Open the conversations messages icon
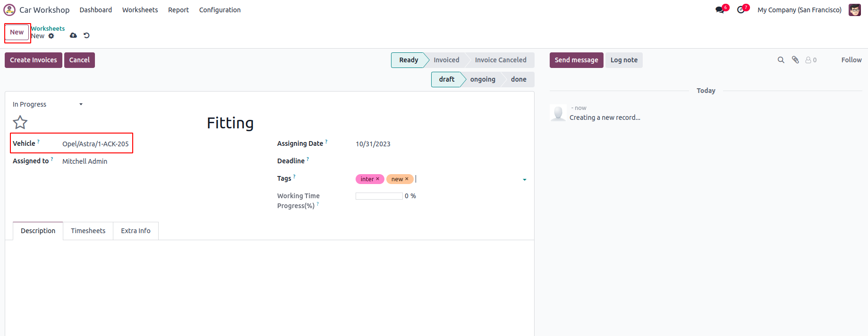 (x=720, y=10)
